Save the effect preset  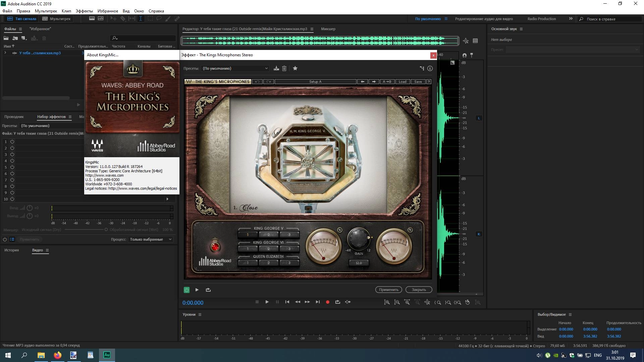click(x=276, y=68)
